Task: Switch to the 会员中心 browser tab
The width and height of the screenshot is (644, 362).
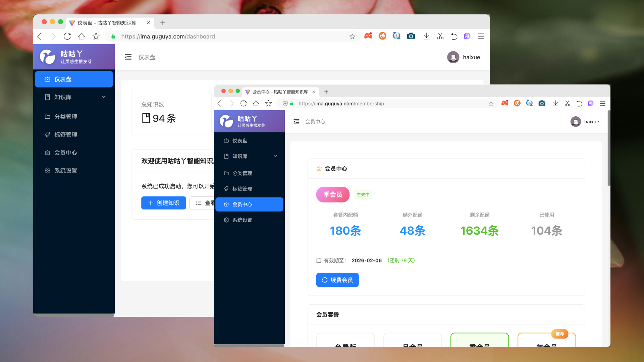Action: [277, 92]
